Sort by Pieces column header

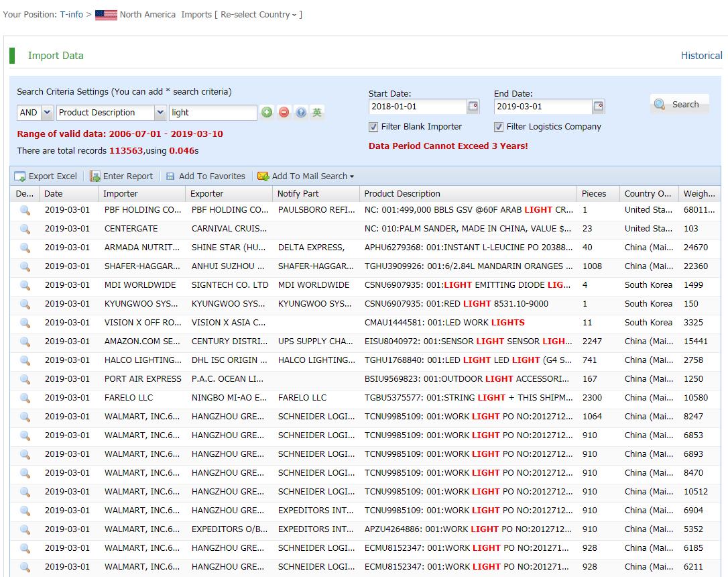coord(598,194)
